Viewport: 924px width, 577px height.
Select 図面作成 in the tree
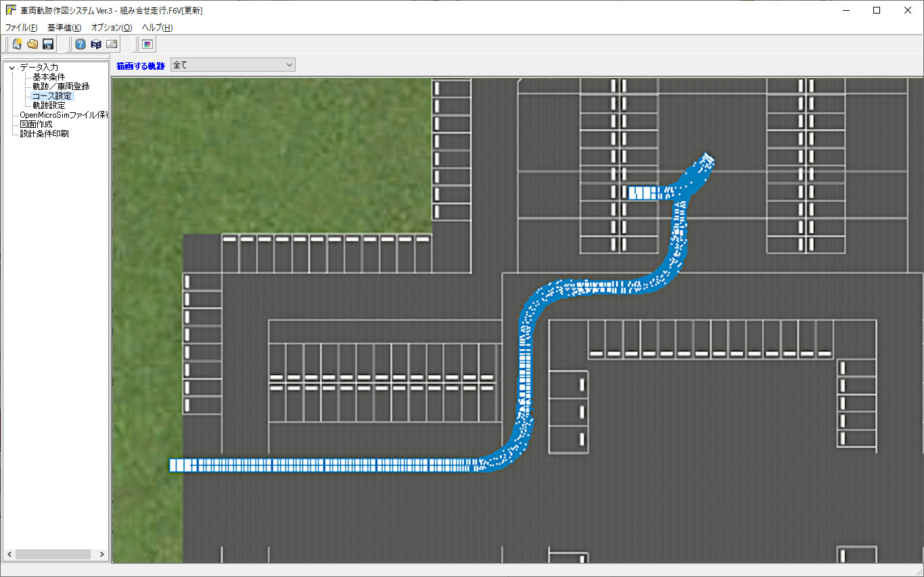point(36,124)
